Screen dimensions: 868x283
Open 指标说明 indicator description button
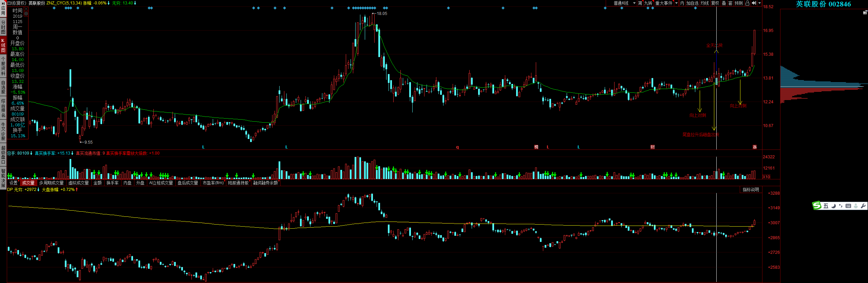(x=751, y=190)
